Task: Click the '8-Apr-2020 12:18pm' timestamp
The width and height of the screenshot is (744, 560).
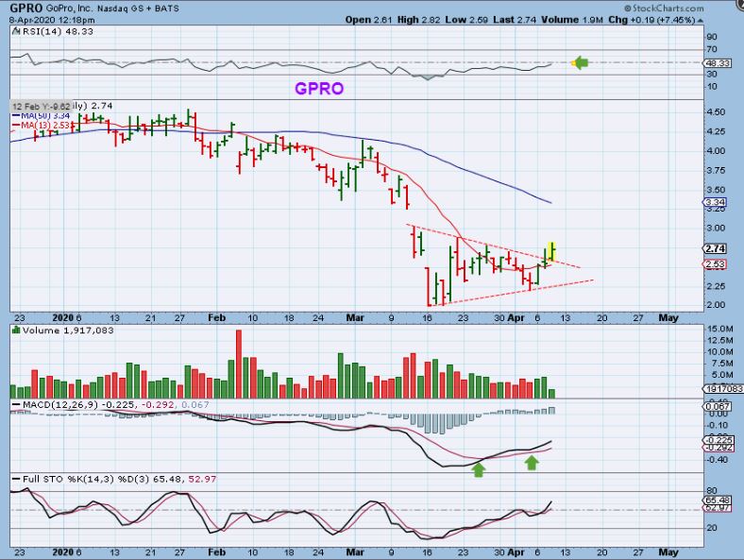Action: (x=52, y=21)
